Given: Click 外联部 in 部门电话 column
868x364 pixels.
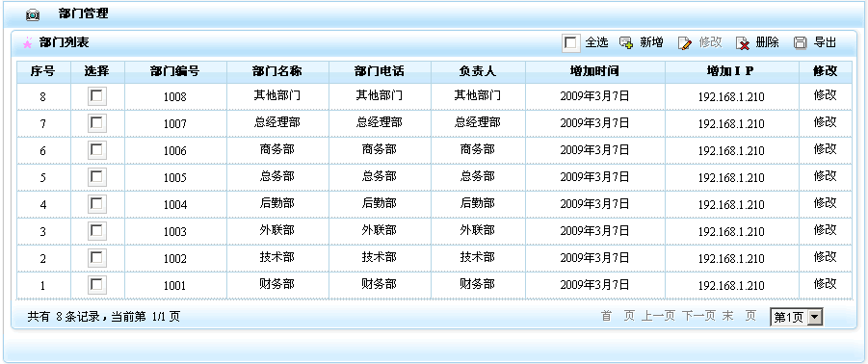Looking at the screenshot, I should [x=380, y=230].
